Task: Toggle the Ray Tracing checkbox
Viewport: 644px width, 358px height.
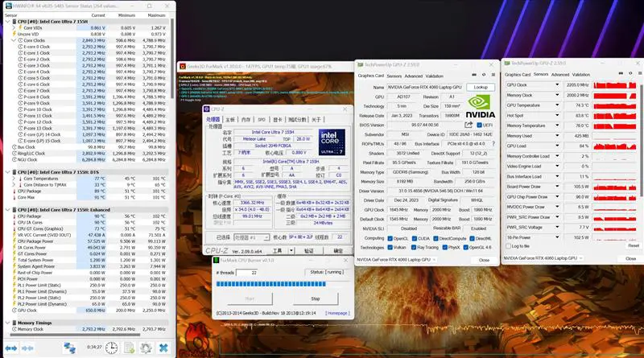Action: pos(414,248)
